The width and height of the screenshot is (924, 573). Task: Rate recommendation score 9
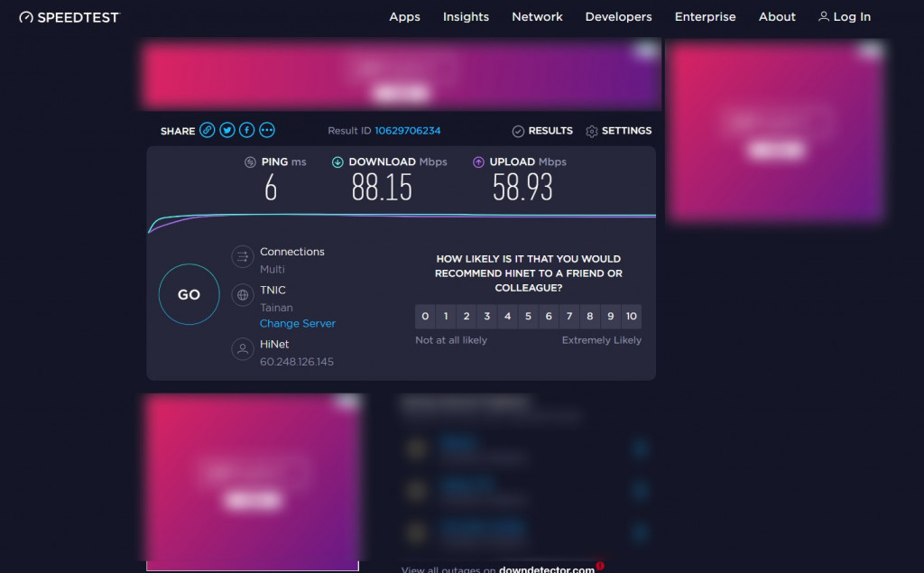pos(611,317)
